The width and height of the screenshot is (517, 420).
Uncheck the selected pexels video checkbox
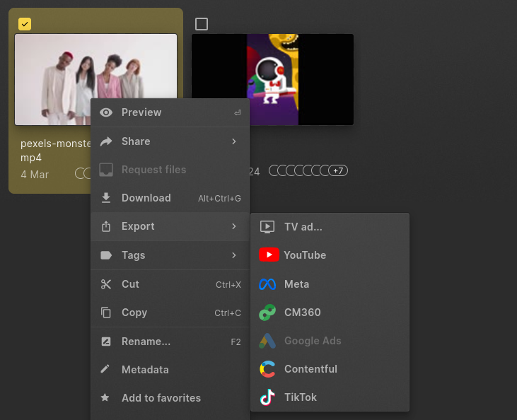(x=25, y=24)
